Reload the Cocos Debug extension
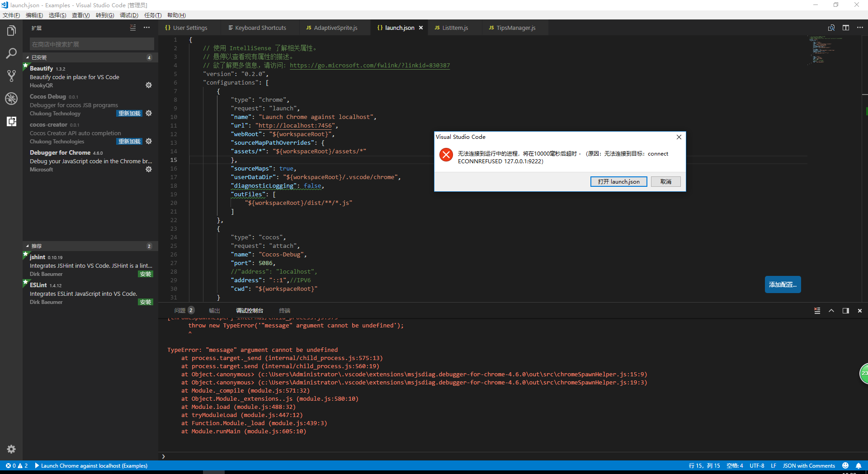This screenshot has height=474, width=868. pyautogui.click(x=129, y=114)
